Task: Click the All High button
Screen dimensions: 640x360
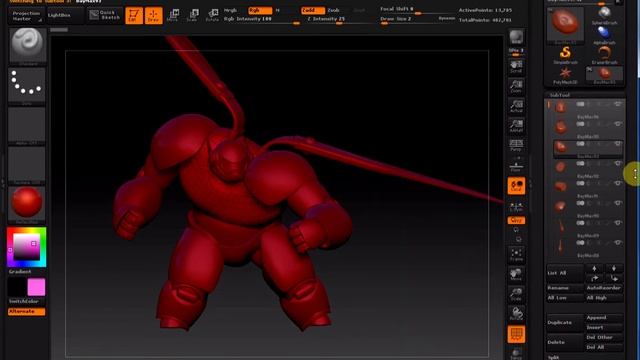Action: click(604, 298)
